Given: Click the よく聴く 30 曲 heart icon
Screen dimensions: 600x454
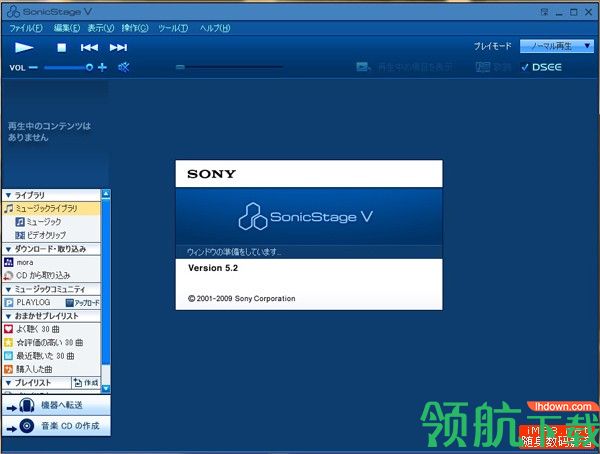Looking at the screenshot, I should click(x=8, y=329).
